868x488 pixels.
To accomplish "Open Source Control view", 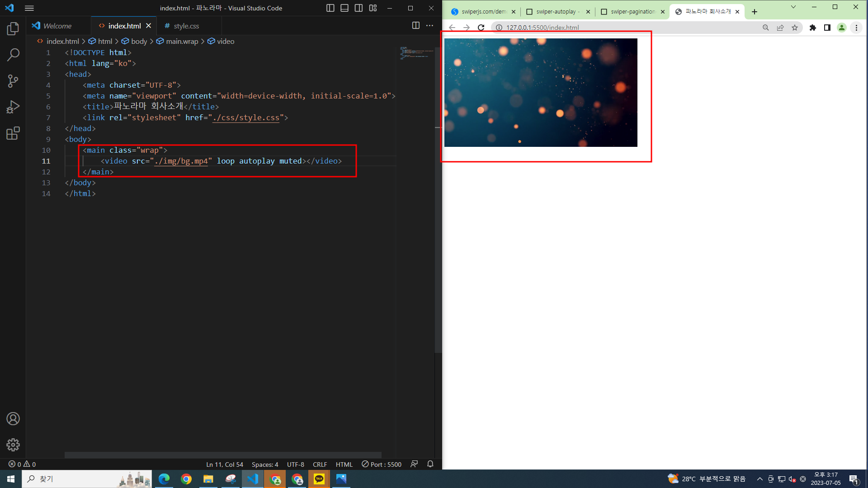I will 13,81.
